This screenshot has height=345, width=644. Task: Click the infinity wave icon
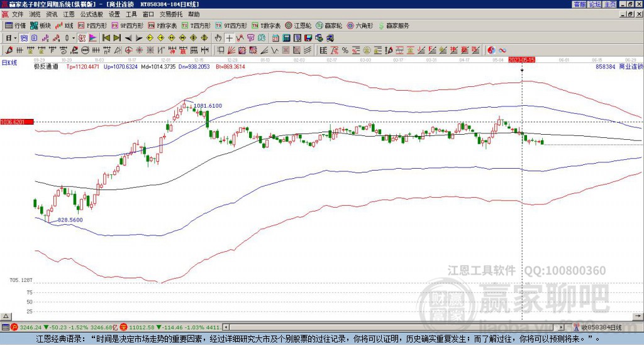(x=502, y=50)
